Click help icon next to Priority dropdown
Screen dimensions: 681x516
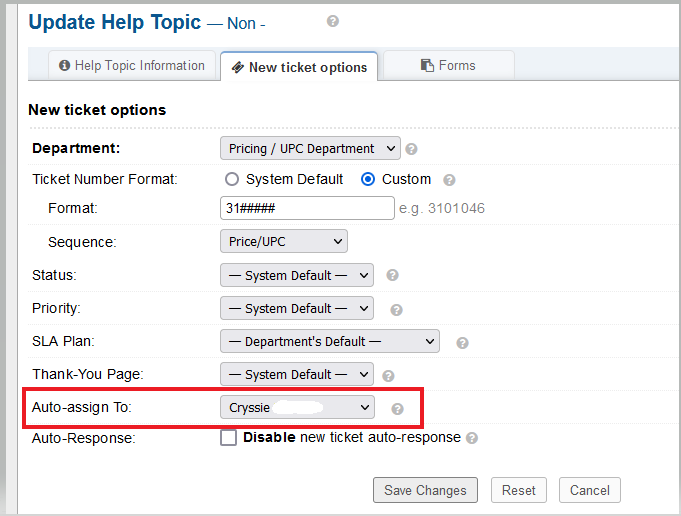click(396, 310)
